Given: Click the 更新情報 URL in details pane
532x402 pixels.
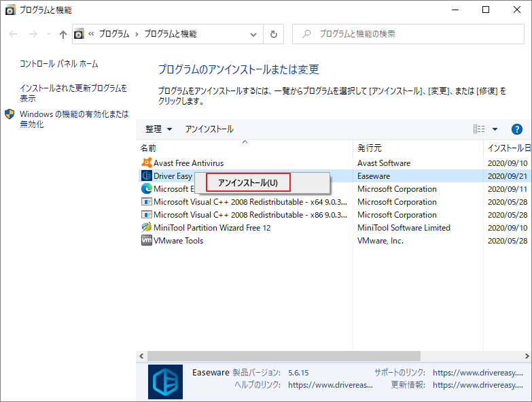Looking at the screenshot, I should pyautogui.click(x=478, y=385).
